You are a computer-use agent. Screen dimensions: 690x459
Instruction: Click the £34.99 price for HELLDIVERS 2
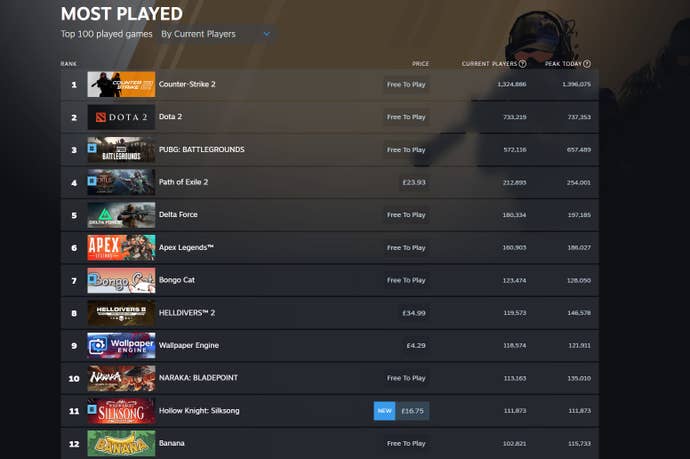pyautogui.click(x=414, y=313)
